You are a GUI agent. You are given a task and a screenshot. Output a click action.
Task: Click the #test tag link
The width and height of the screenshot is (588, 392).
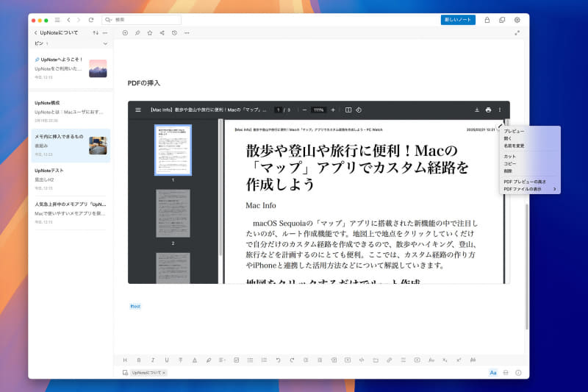pos(135,307)
